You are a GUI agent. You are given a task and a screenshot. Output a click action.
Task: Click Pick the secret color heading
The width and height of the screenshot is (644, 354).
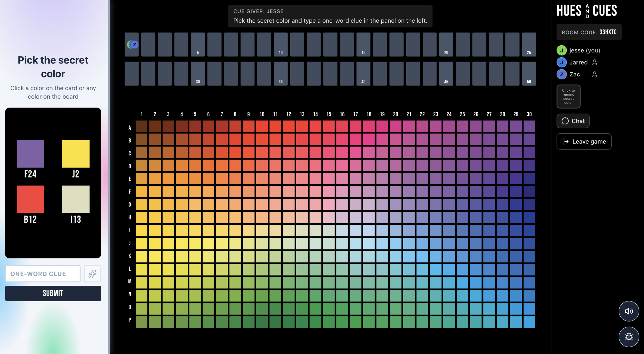click(53, 67)
